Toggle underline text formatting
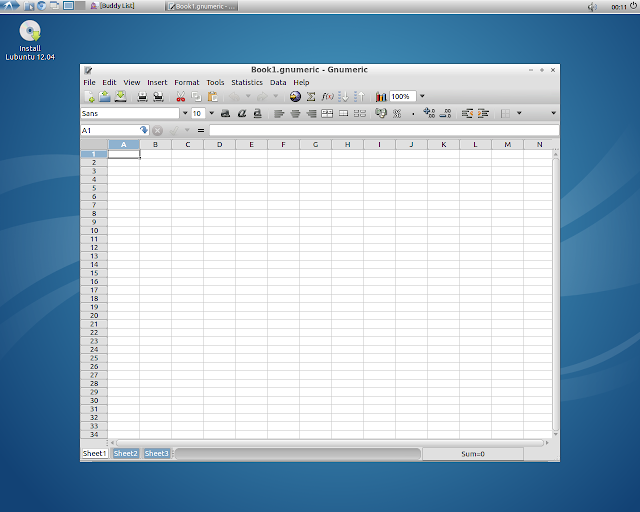This screenshot has width=640, height=512. coord(257,114)
